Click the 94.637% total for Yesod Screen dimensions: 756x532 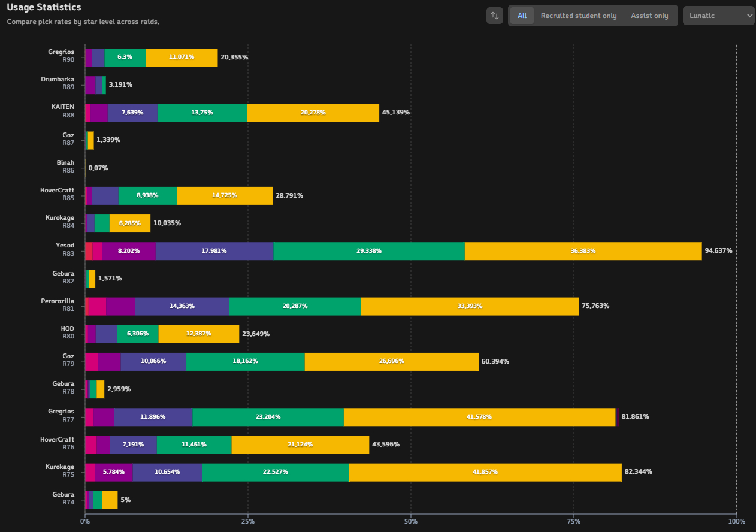[718, 251]
